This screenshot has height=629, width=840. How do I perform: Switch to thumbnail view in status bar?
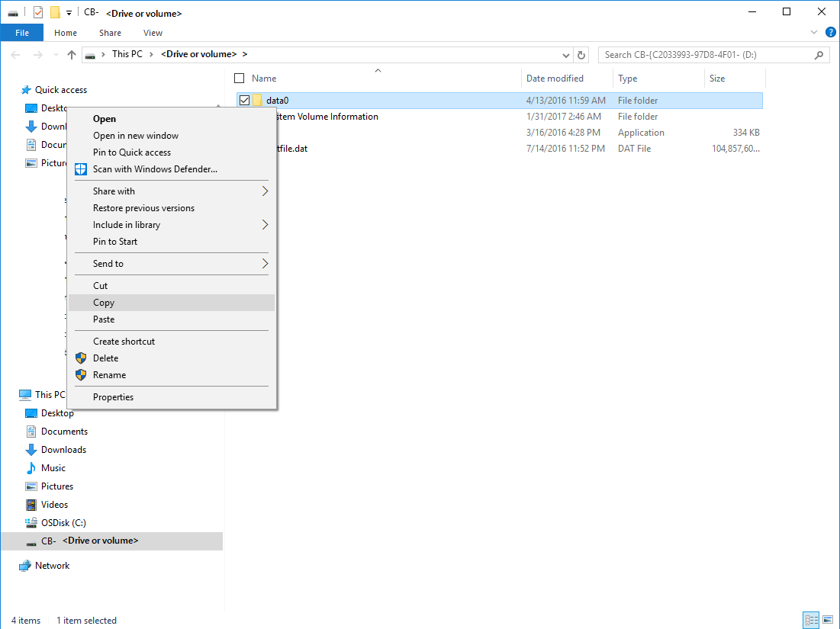point(828,620)
